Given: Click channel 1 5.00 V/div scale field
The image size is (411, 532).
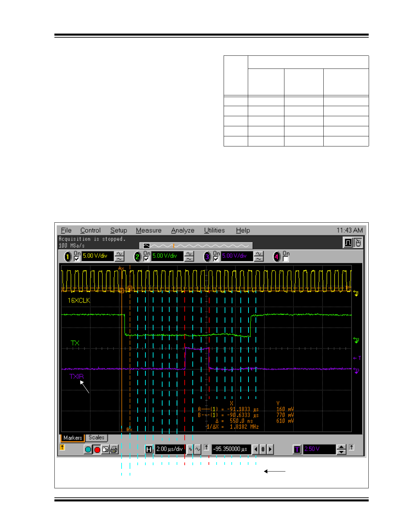Looking at the screenshot, I should coord(98,256).
